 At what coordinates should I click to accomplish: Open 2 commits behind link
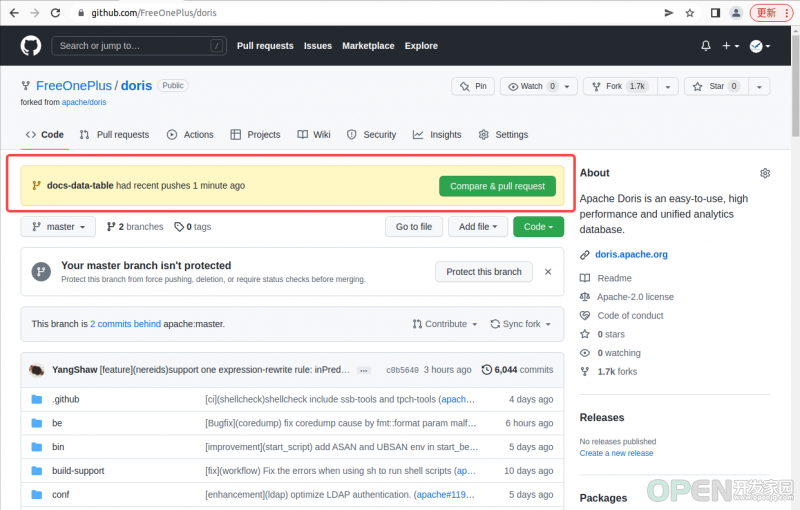[x=126, y=324]
